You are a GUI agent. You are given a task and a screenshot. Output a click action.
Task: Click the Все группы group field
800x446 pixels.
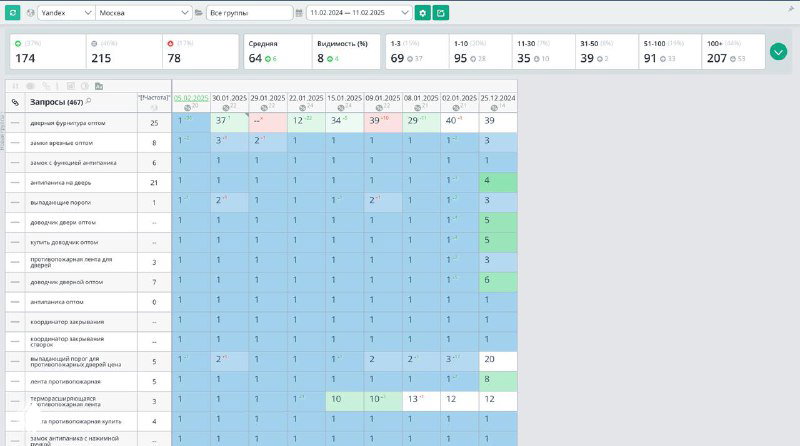(x=249, y=13)
